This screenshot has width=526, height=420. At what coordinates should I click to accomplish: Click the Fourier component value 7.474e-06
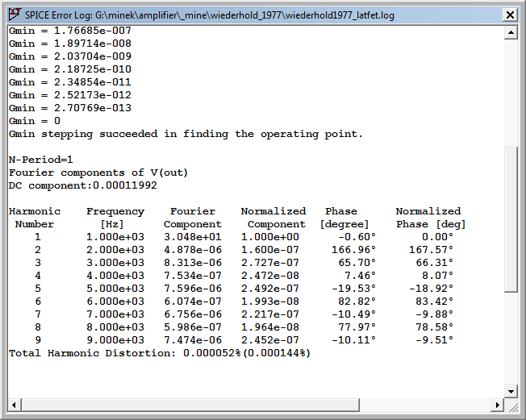click(x=193, y=340)
